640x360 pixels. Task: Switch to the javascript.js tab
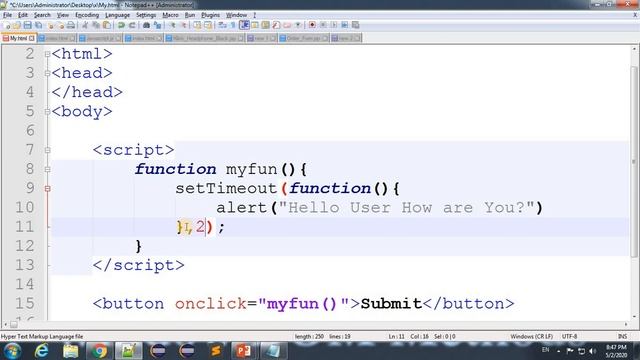pyautogui.click(x=100, y=38)
